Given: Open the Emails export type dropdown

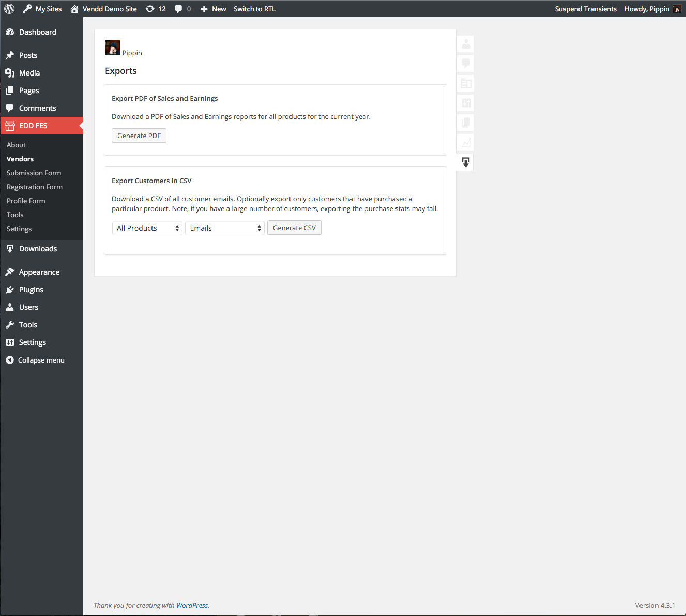Looking at the screenshot, I should click(224, 228).
